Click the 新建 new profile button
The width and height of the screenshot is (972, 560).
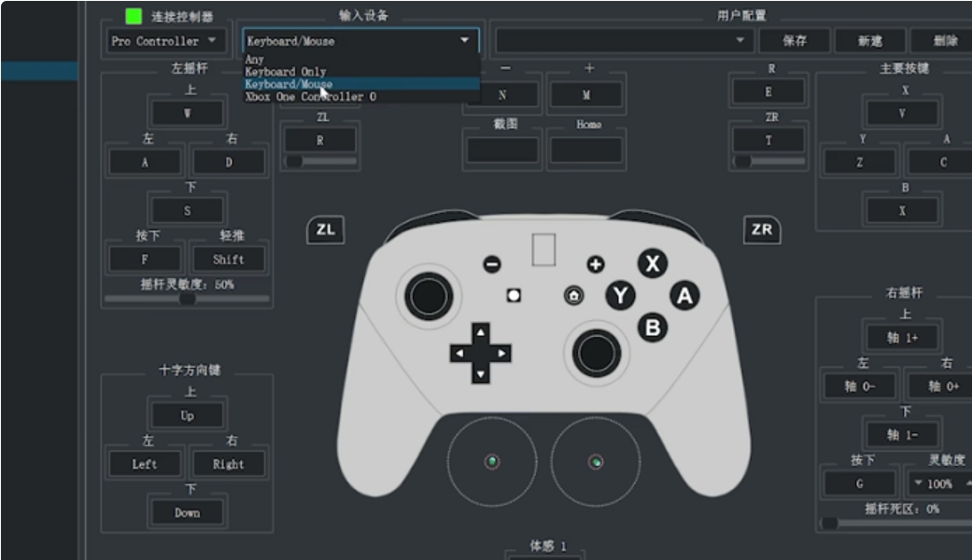[x=869, y=41]
